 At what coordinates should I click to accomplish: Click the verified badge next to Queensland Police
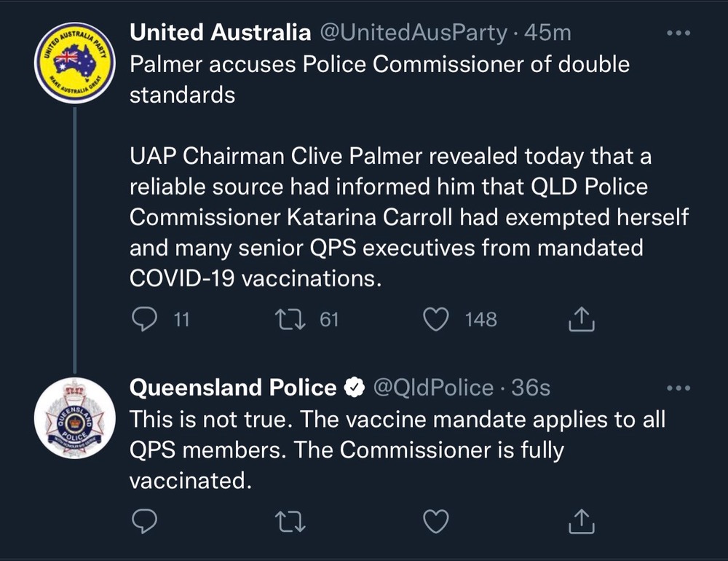[354, 389]
